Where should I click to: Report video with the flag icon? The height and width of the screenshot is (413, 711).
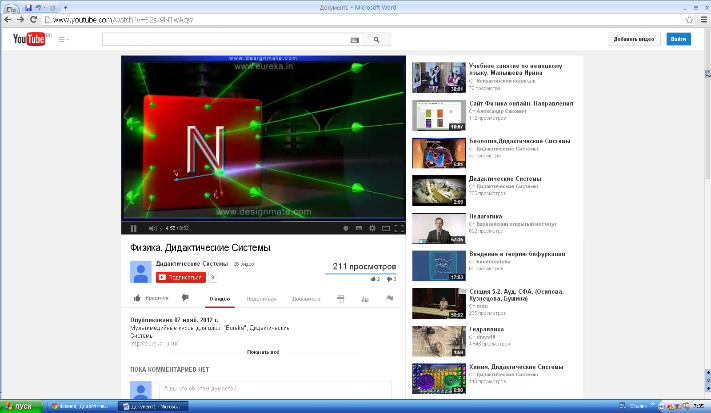(390, 298)
